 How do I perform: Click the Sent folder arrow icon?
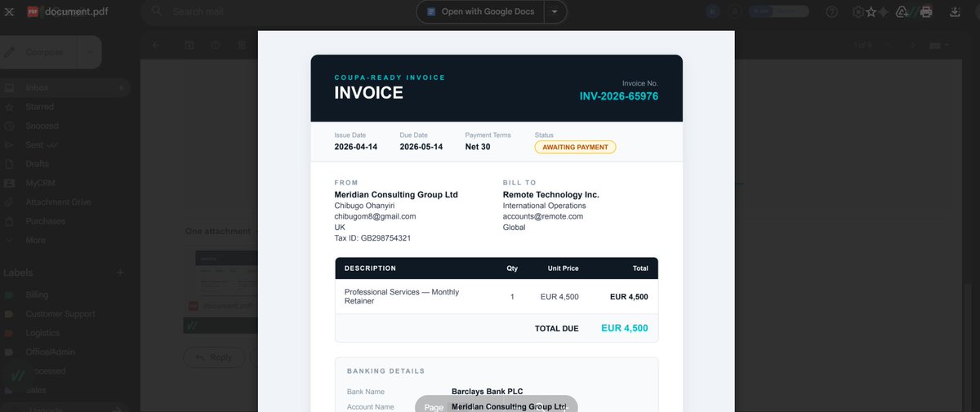tap(9, 144)
